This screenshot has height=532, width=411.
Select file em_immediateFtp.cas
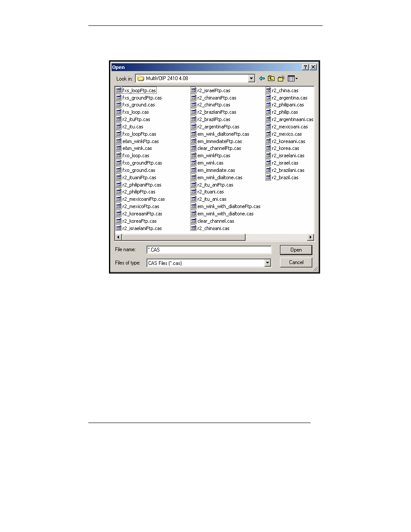[220, 141]
